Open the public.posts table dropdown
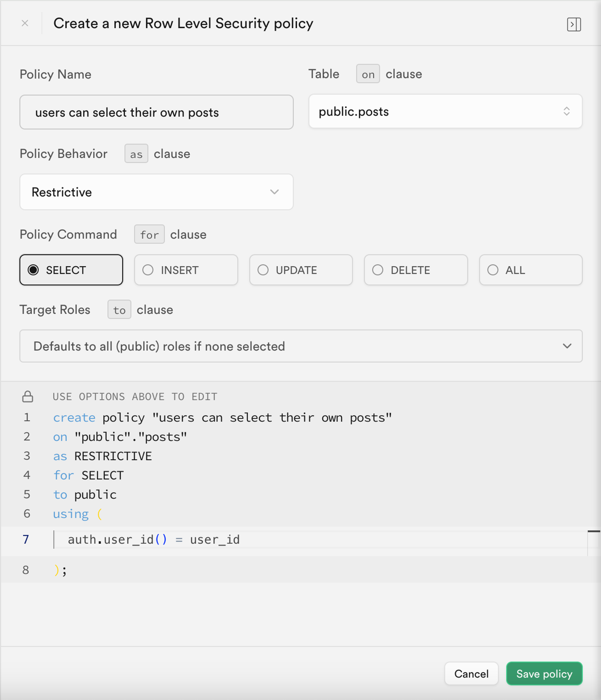This screenshot has height=700, width=601. pos(445,111)
